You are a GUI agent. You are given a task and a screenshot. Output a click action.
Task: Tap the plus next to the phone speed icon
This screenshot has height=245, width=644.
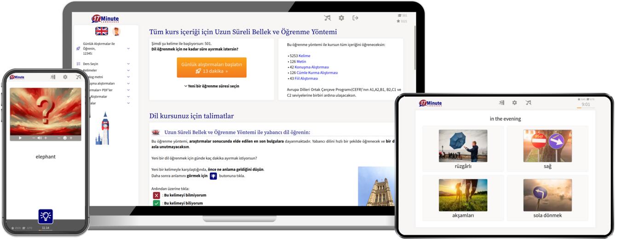click(71, 138)
